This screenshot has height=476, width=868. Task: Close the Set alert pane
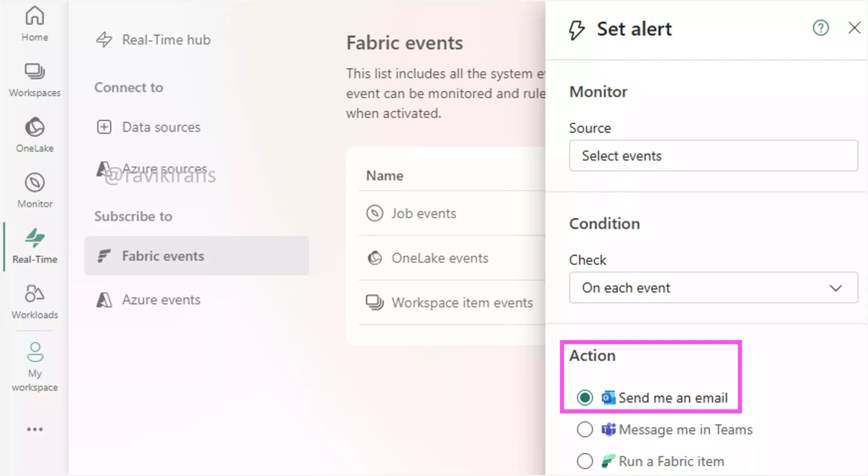(x=854, y=28)
